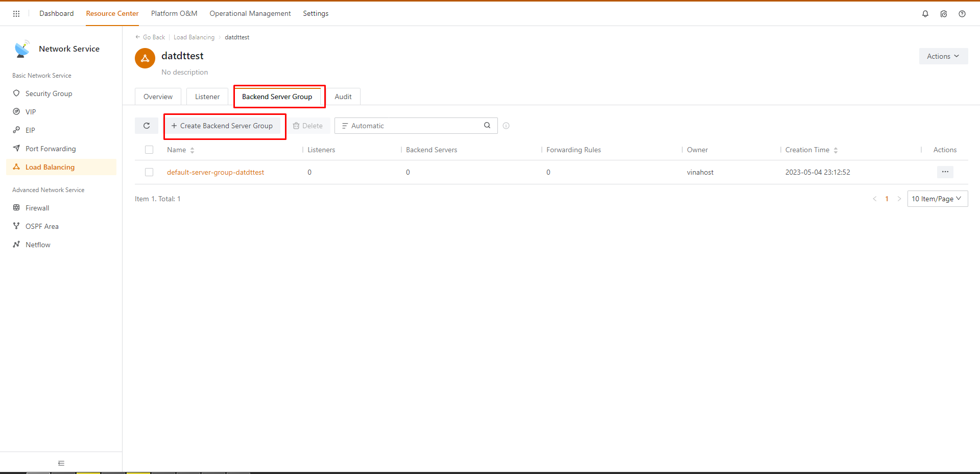980x474 pixels.
Task: Click the info icon beside search box
Action: point(506,126)
